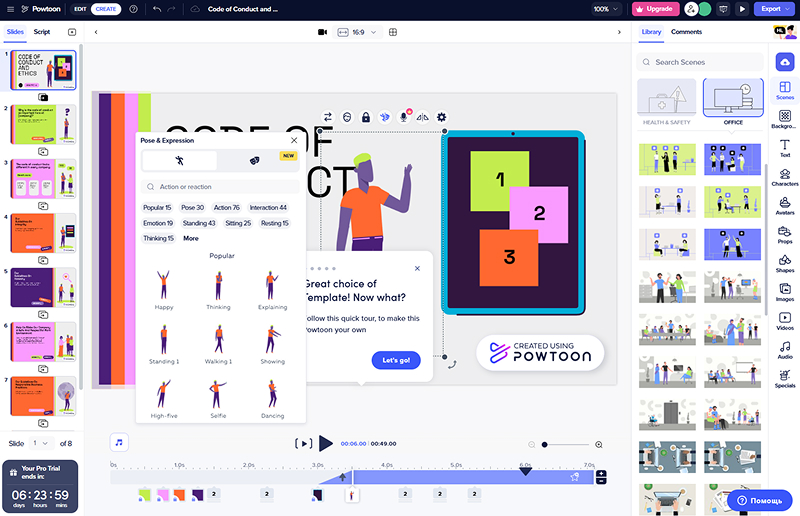
Task: Open the Shapes panel in the sidebar
Action: click(x=785, y=263)
